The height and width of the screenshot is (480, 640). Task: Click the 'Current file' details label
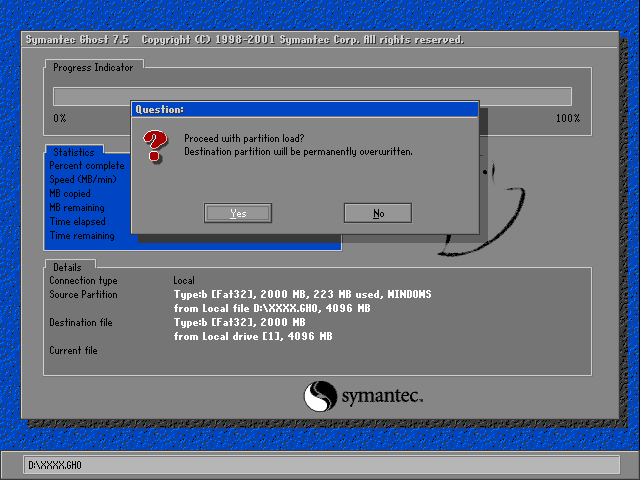[x=73, y=350]
